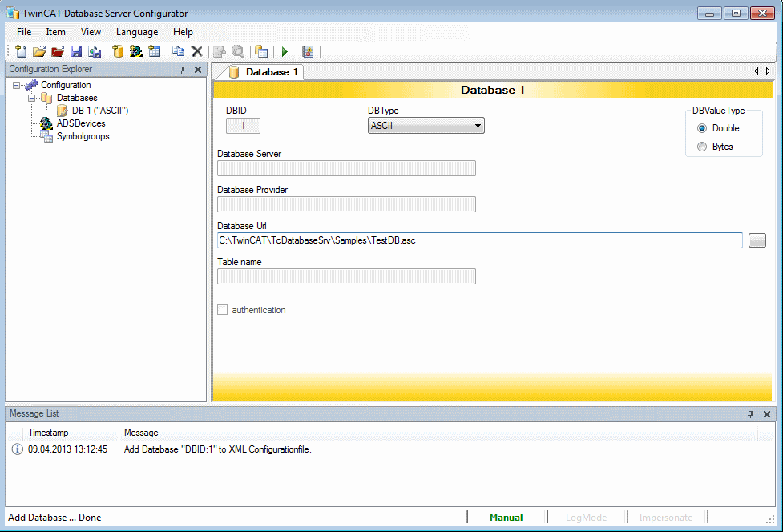Minimize the TwinCAT Configurator window

tap(709, 14)
